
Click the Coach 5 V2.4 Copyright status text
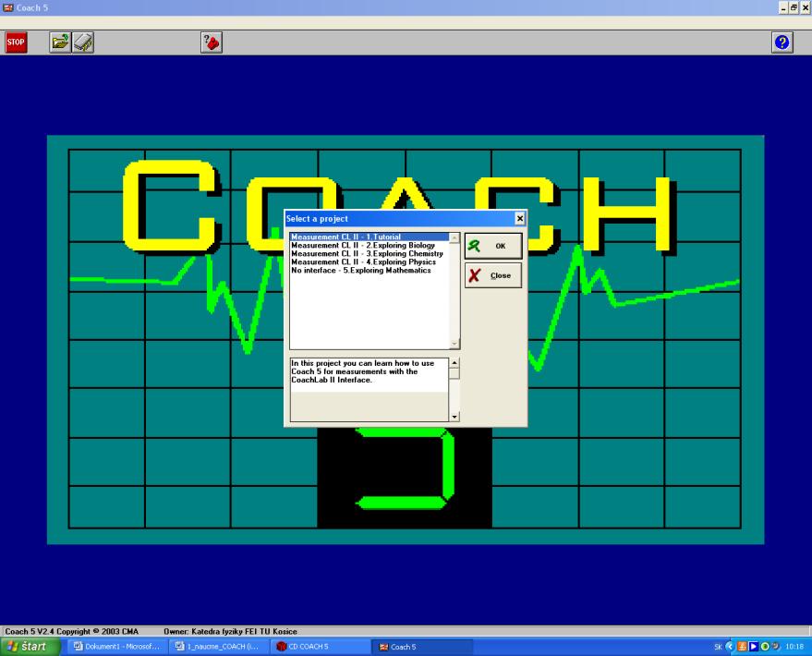click(x=71, y=632)
